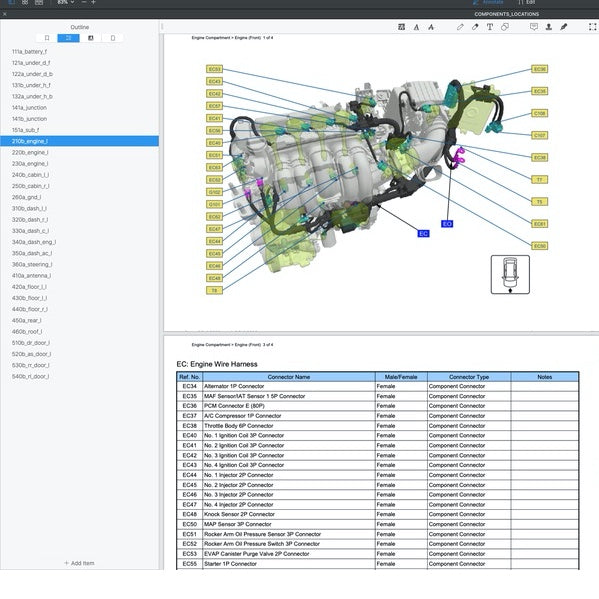Image resolution: width=599 pixels, height=599 pixels.
Task: Click the blue EO harness label
Action: tap(447, 224)
